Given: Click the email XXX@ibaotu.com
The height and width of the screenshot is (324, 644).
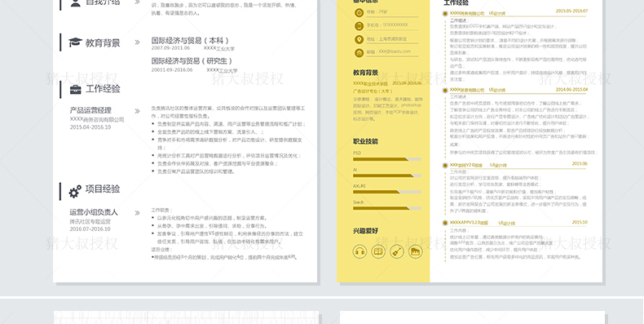Looking at the screenshot, I should 395,51.
